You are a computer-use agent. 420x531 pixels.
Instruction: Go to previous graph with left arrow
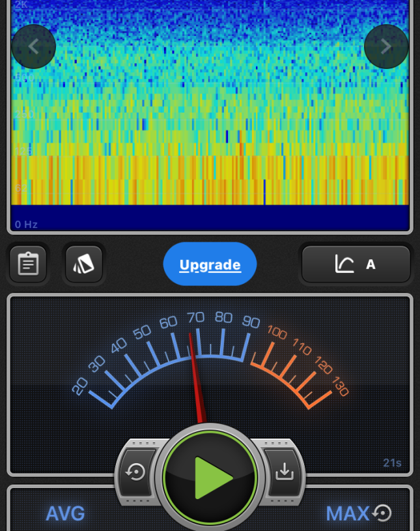pos(34,46)
